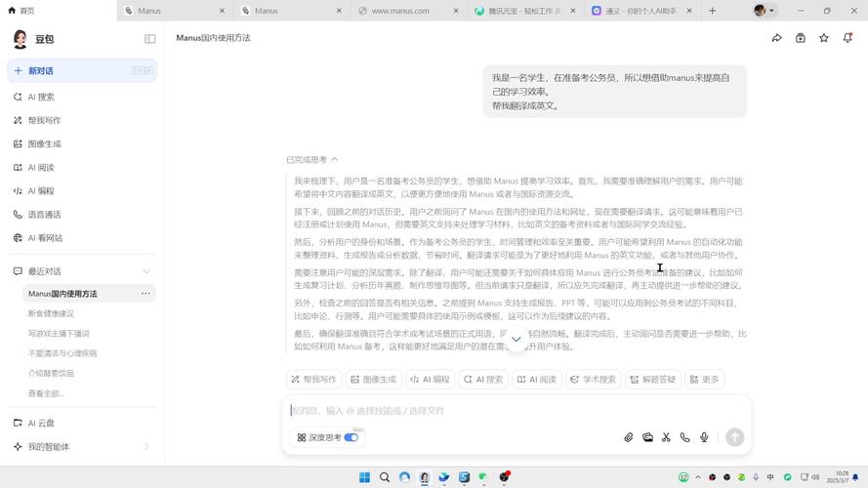868x488 pixels.
Task: Open the more options menu of Manus国内使用方法
Action: coord(145,293)
